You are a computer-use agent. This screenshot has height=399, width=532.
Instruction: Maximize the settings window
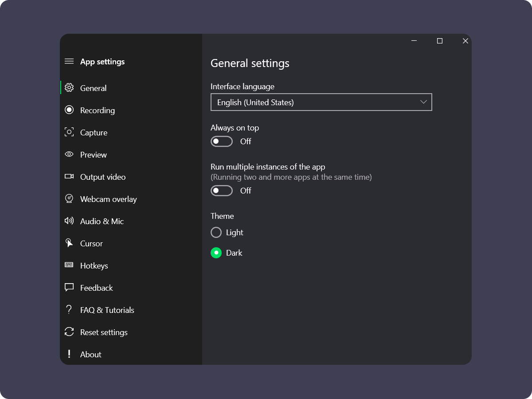point(440,41)
